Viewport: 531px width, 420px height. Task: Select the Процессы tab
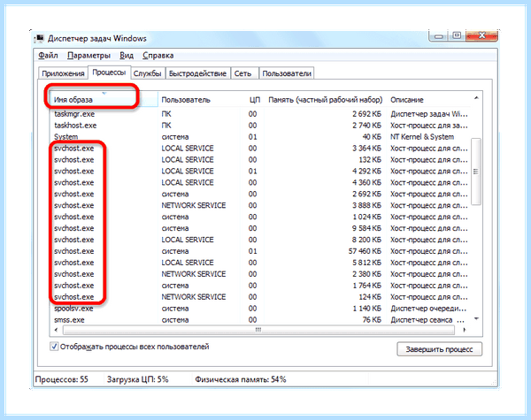point(109,73)
